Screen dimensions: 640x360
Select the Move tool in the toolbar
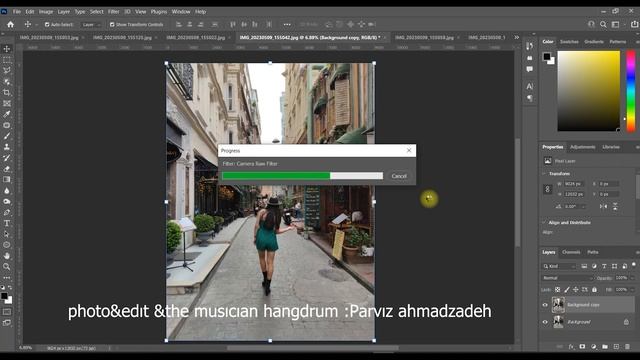pos(7,49)
